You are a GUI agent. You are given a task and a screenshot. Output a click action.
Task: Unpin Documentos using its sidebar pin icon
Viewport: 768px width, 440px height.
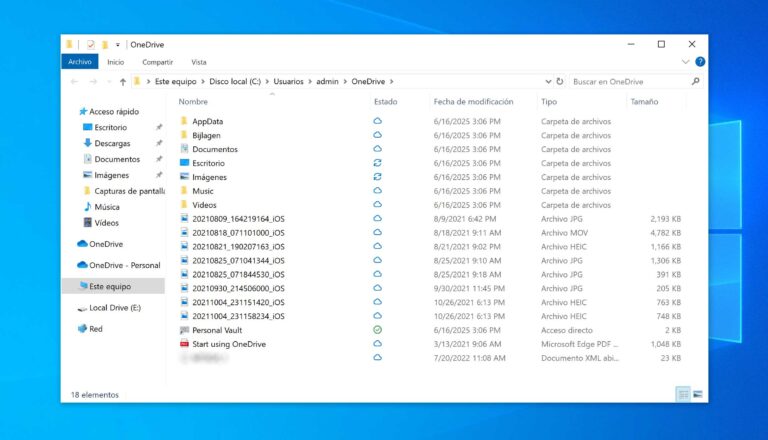tap(159, 159)
